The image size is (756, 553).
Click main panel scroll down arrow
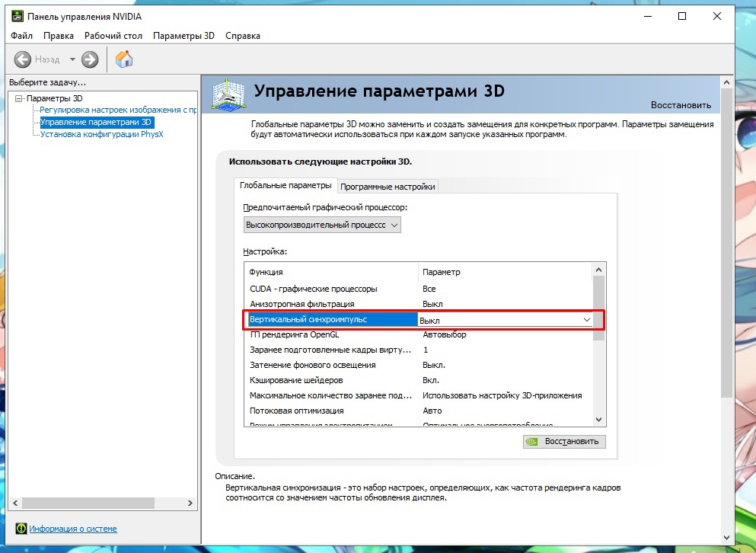[727, 538]
